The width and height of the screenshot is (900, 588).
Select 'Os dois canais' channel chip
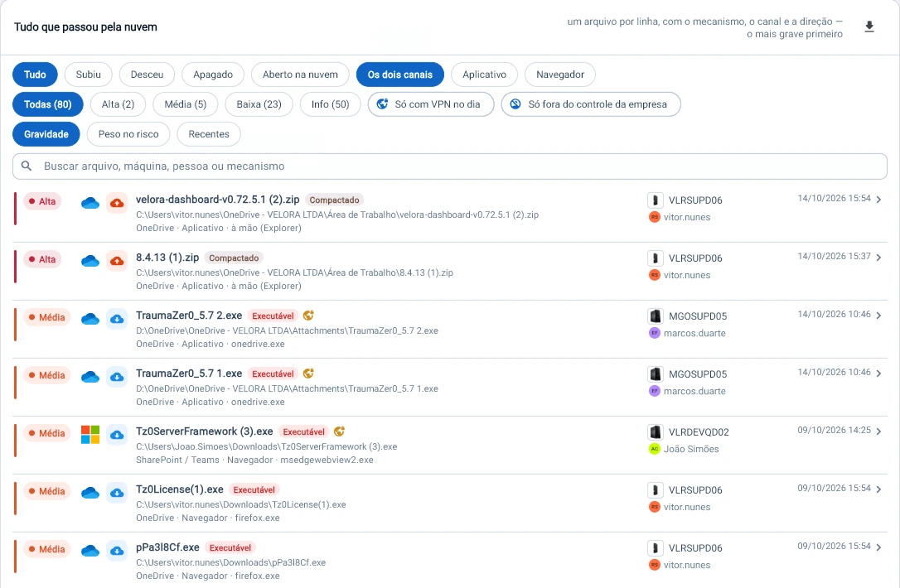click(x=400, y=75)
